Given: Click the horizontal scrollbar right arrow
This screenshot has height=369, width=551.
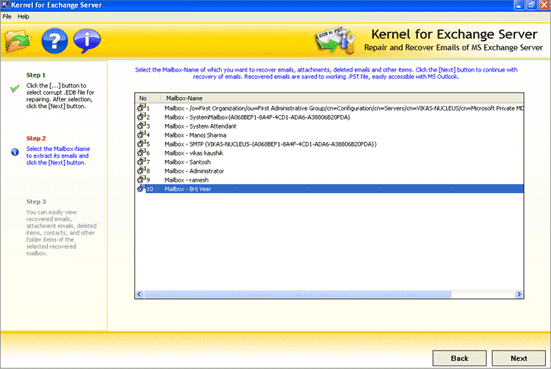Looking at the screenshot, I should pos(519,294).
